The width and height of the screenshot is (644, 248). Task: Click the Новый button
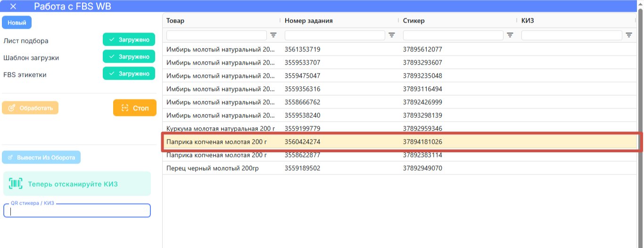click(17, 23)
